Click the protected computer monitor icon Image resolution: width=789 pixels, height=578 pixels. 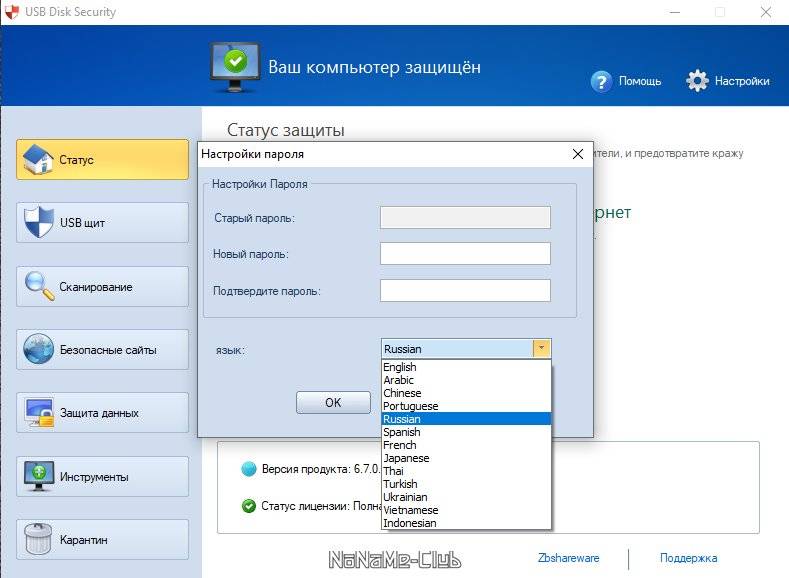coord(235,67)
